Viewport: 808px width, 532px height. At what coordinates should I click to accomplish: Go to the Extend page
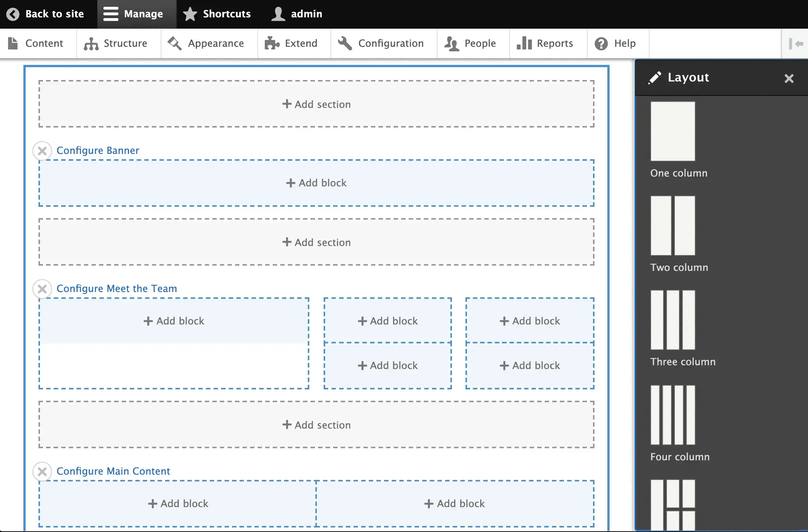click(291, 43)
